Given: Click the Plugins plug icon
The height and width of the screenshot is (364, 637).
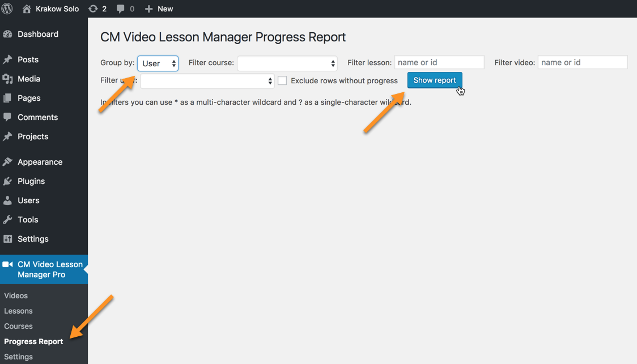Looking at the screenshot, I should coord(7,181).
